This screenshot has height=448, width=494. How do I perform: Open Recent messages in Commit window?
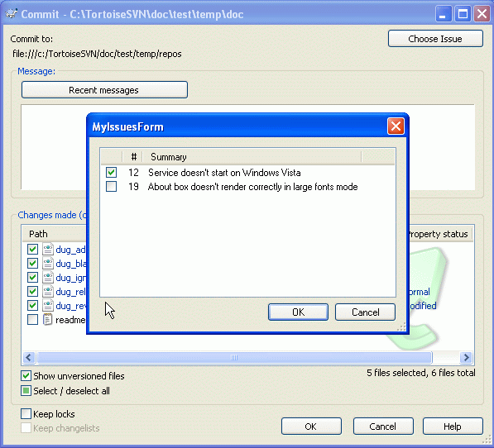coord(104,90)
